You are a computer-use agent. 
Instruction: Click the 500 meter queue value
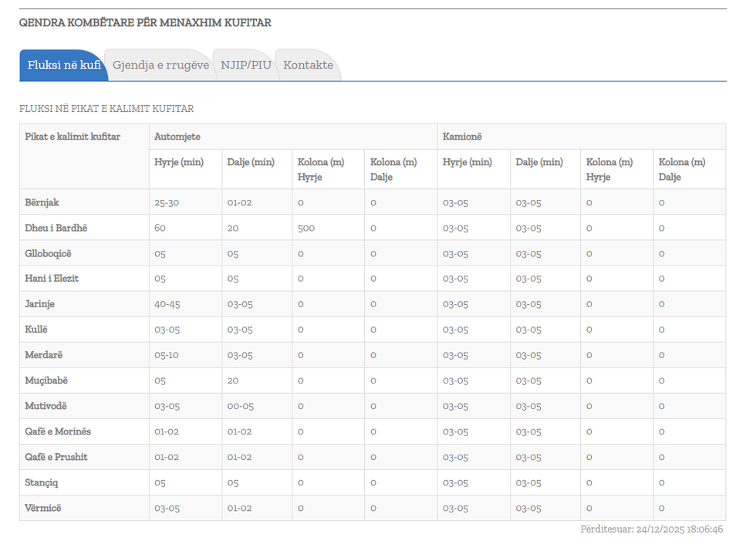307,228
